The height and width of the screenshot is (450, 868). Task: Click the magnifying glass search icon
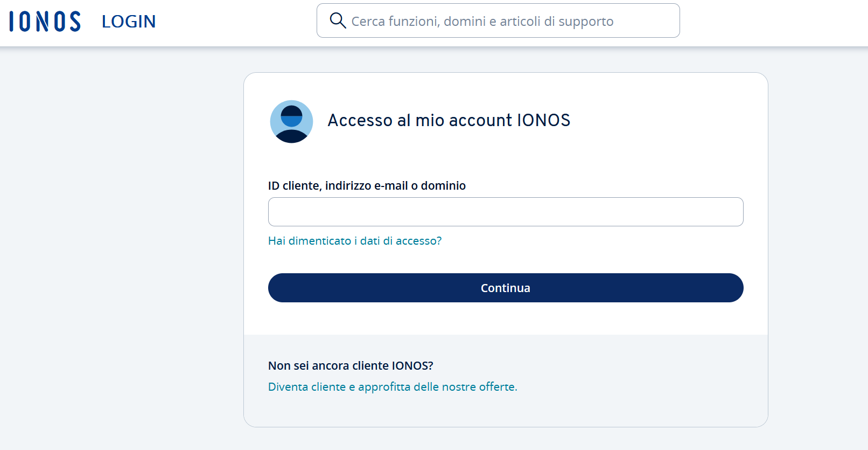click(x=338, y=20)
